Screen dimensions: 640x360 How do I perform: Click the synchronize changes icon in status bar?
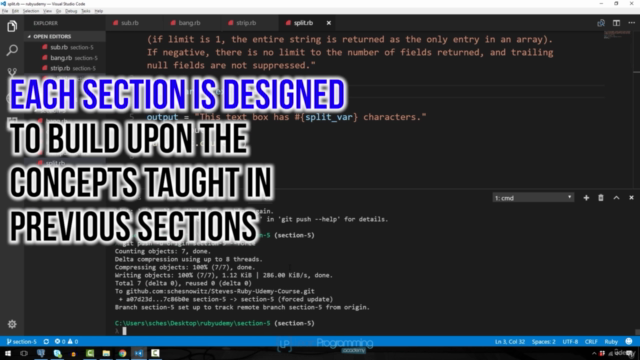tap(46, 342)
